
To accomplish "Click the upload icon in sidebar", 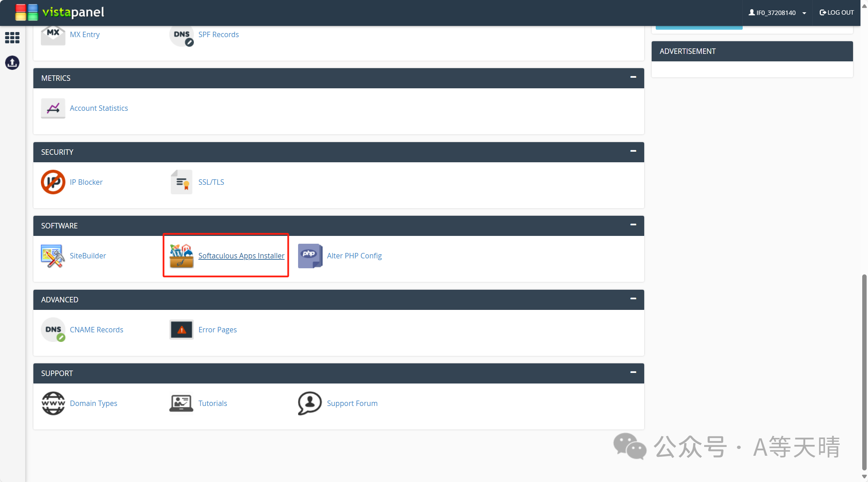I will click(x=12, y=63).
